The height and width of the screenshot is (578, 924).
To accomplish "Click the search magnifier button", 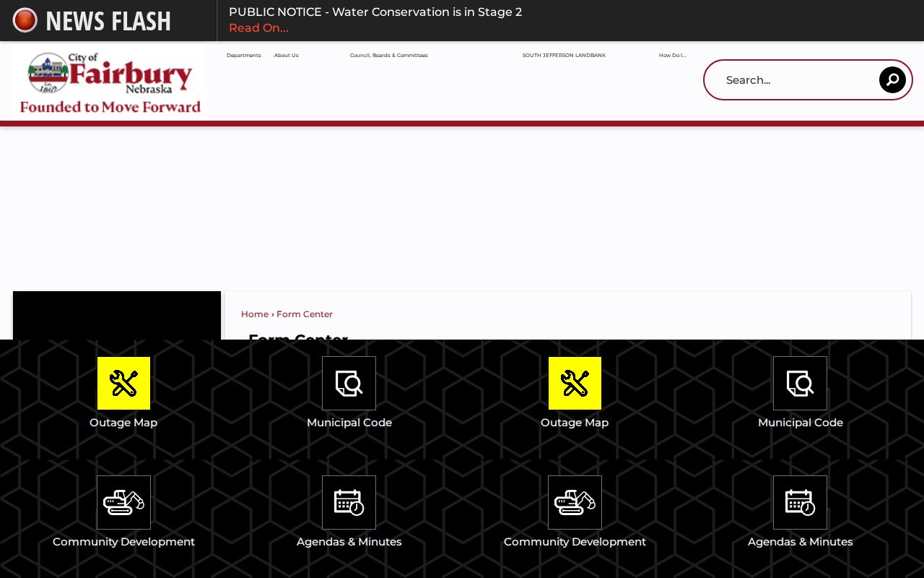I will (892, 79).
